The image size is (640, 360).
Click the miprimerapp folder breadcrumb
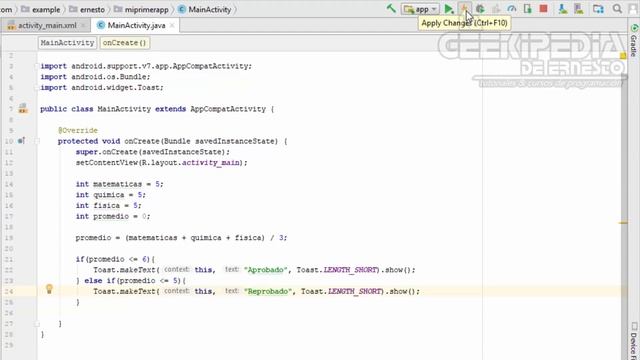141,9
